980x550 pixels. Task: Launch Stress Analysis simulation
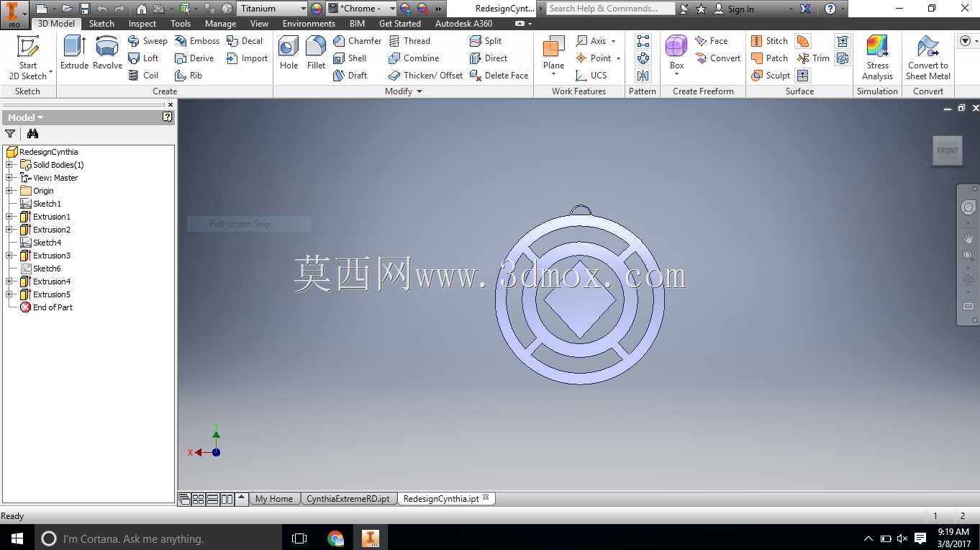[x=877, y=58]
